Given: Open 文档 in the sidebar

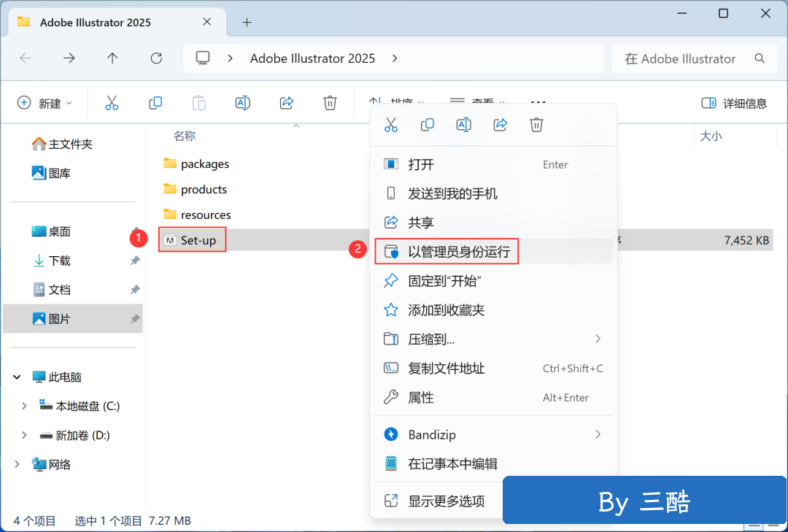Looking at the screenshot, I should (51, 290).
